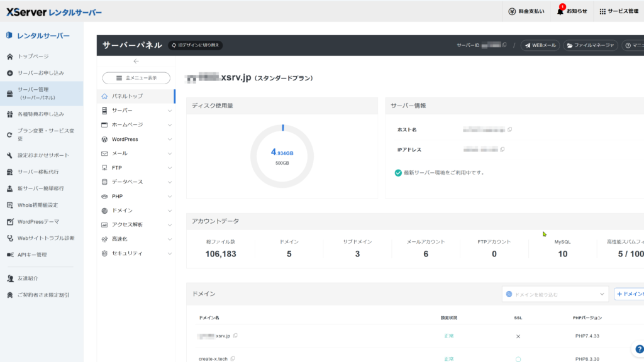Image resolution: width=644 pixels, height=362 pixels.
Task: Click the 総ファイル数 value 106,183
Action: tap(221, 254)
